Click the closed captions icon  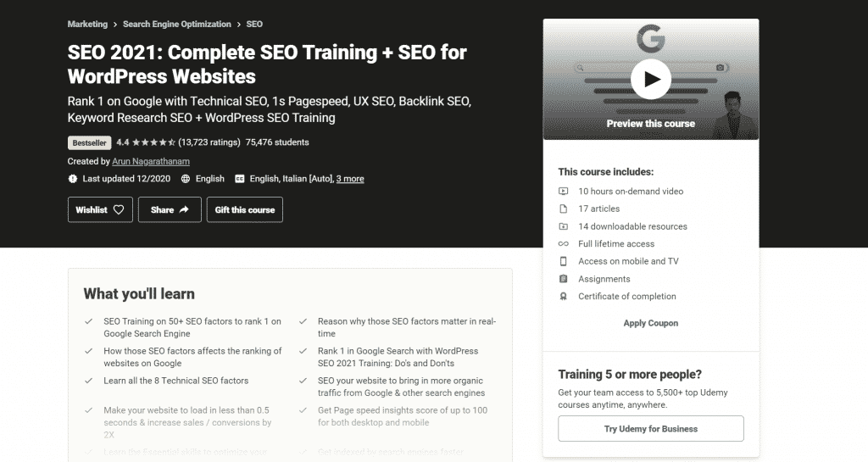(240, 179)
